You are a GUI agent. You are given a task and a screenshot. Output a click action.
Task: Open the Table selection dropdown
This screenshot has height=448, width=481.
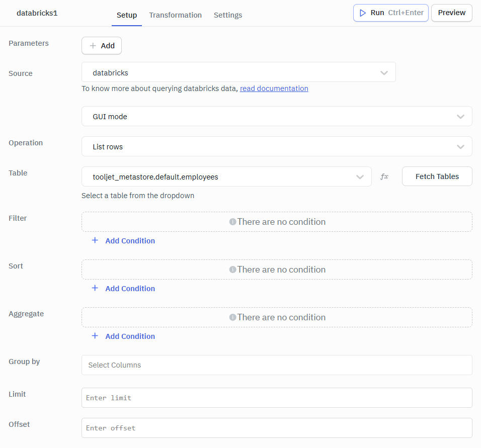(x=226, y=176)
